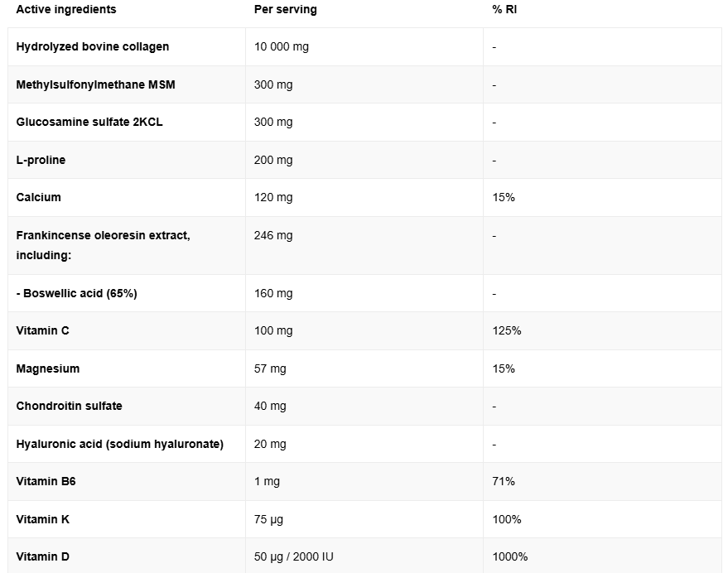
Task: Click the Active ingredients column header
Action: tap(66, 10)
